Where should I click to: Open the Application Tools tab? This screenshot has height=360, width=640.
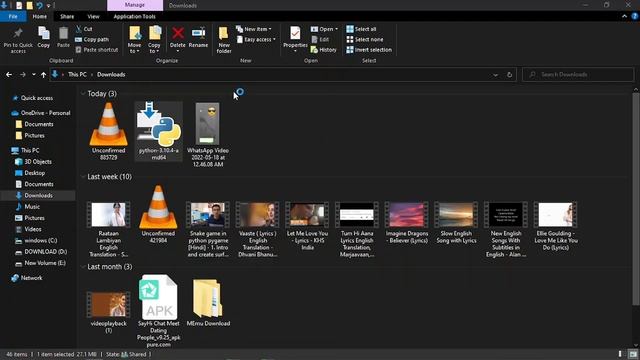(x=134, y=17)
